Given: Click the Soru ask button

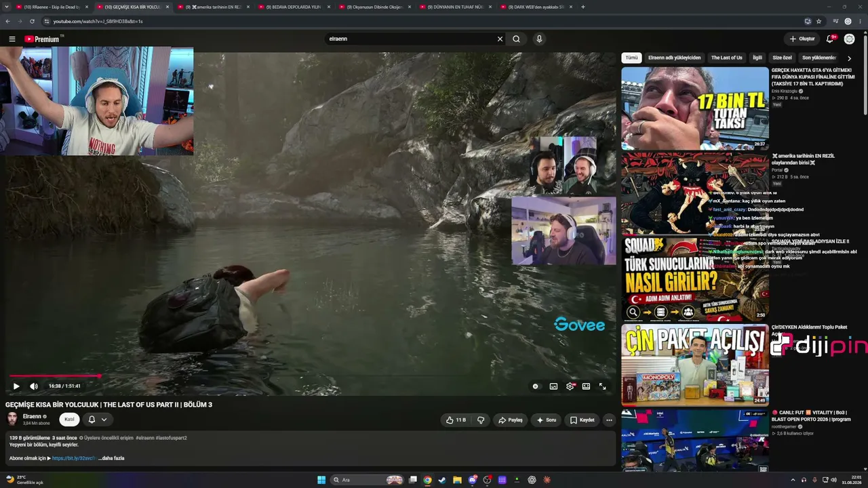Looking at the screenshot, I should tap(546, 420).
